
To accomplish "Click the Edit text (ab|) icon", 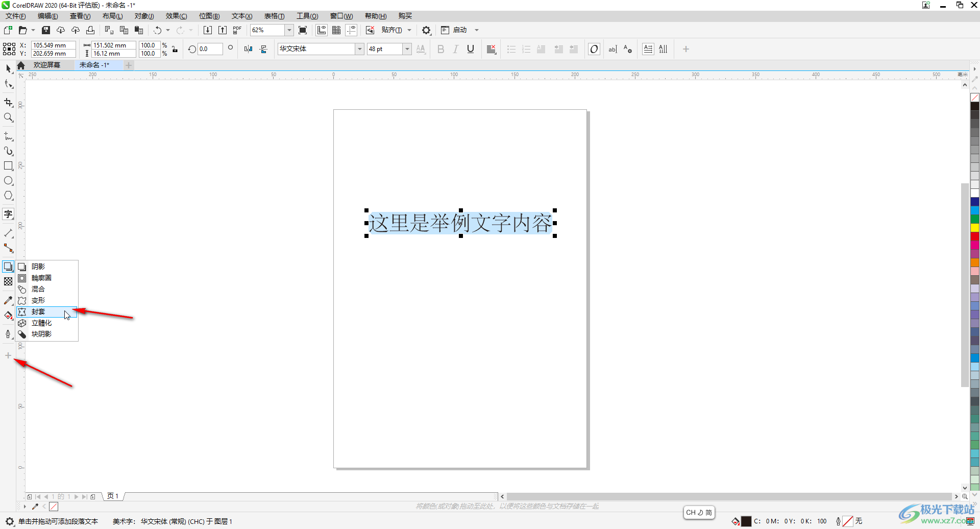I will (x=612, y=49).
